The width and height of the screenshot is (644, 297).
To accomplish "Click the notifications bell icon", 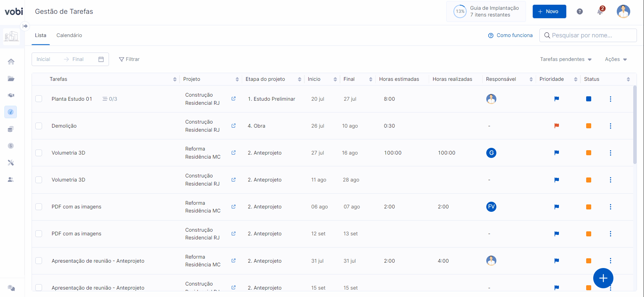I will [x=600, y=12].
